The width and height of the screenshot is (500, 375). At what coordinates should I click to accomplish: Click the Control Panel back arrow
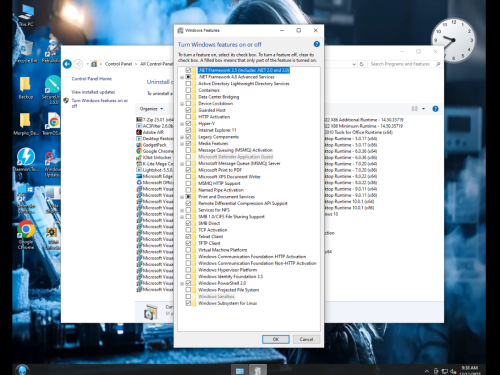tap(67, 64)
